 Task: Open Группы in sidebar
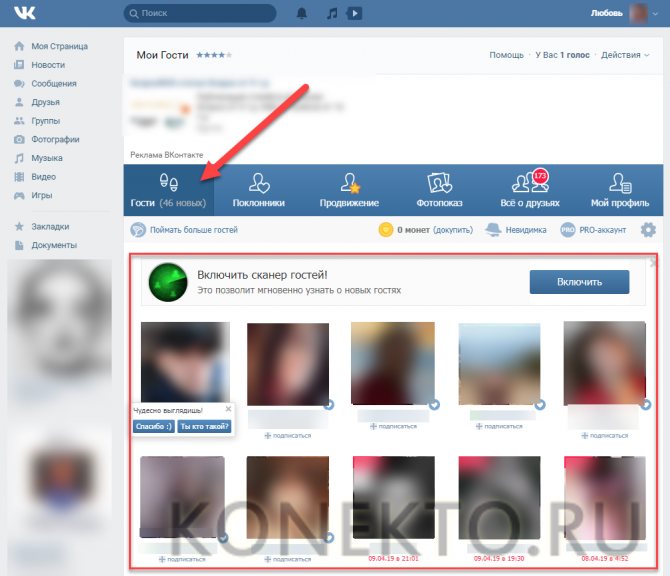(45, 121)
